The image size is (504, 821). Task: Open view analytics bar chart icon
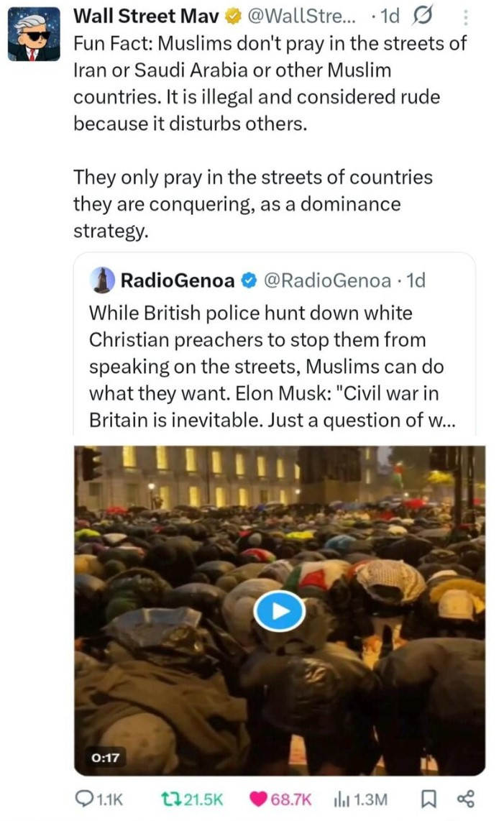(x=339, y=799)
